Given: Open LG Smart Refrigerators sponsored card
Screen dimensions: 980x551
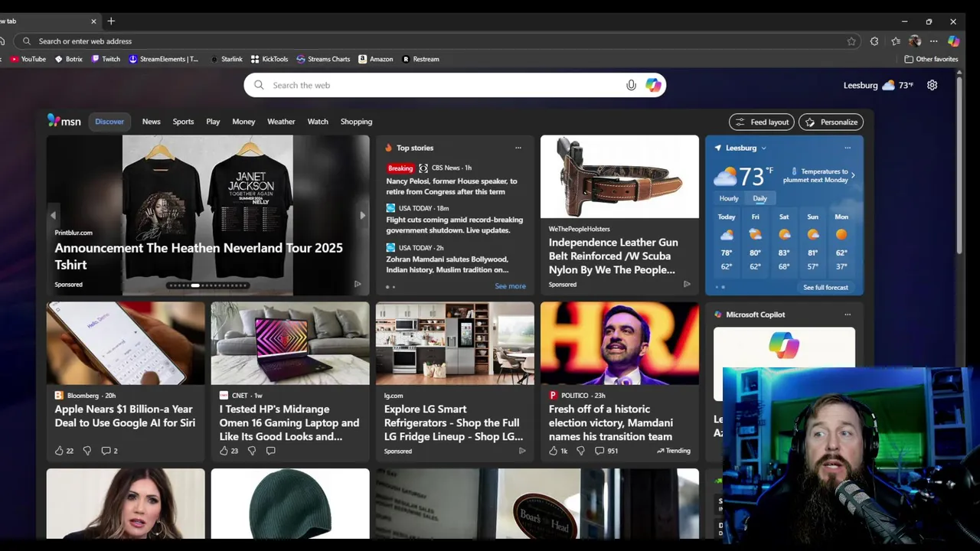Looking at the screenshot, I should pos(455,382).
